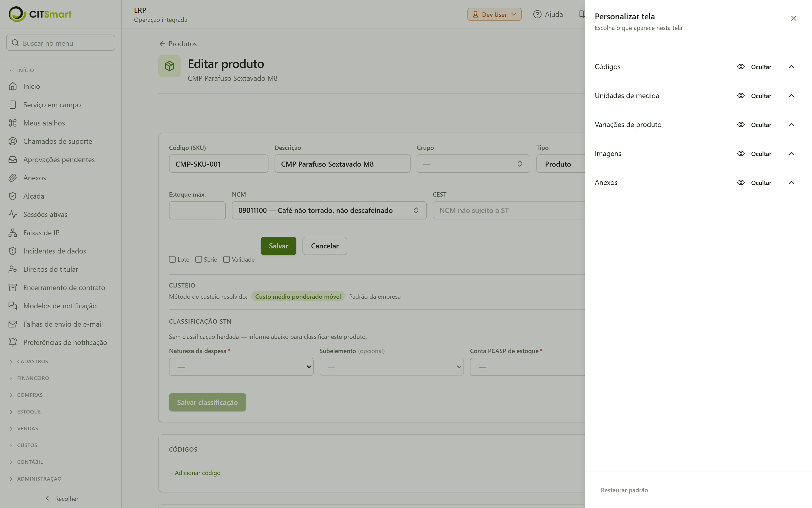Screen dimensions: 812x508
Task: Check the Série checkbox
Action: point(199,259)
